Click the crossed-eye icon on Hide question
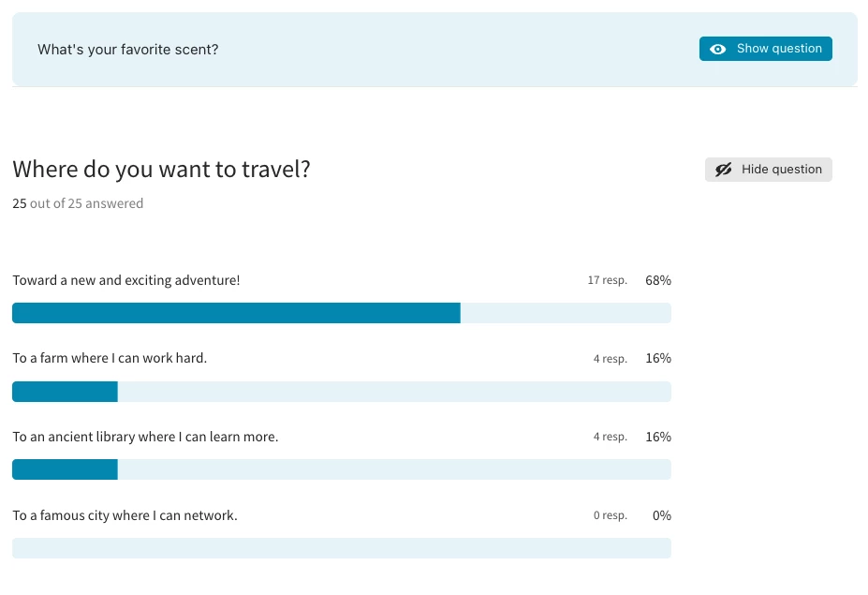Viewport: 868px width, 595px height. click(x=723, y=170)
